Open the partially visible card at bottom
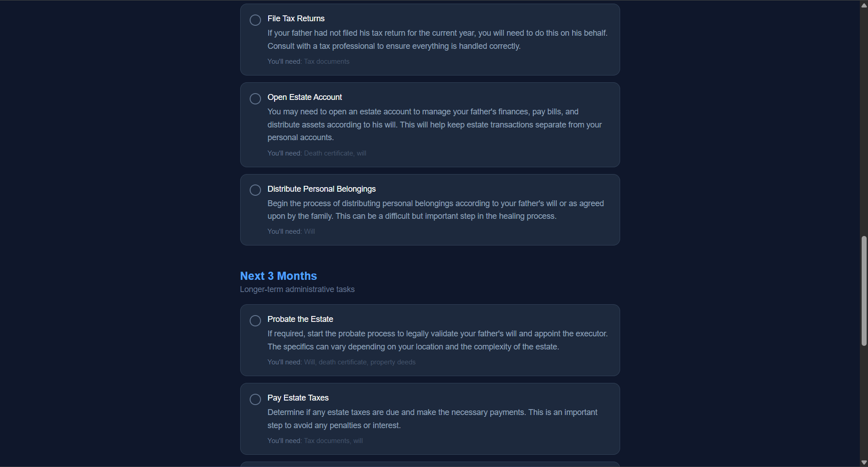The height and width of the screenshot is (467, 868). (430, 465)
